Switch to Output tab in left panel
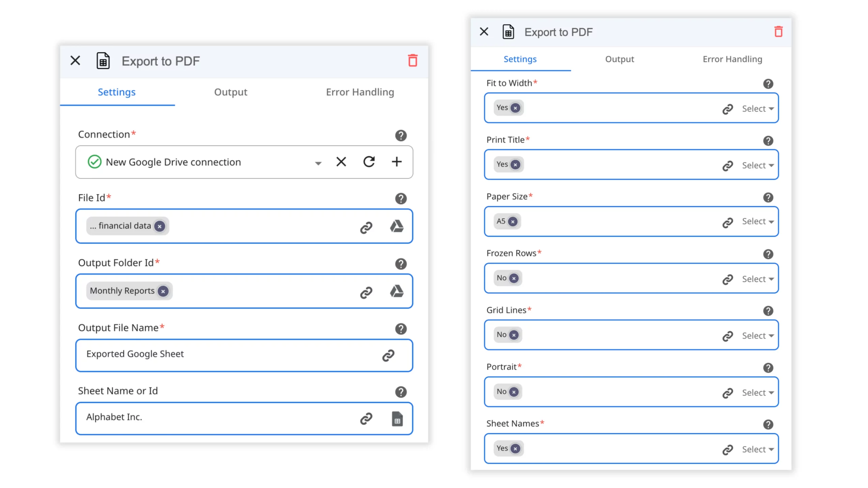This screenshot has height=488, width=868. coord(231,92)
